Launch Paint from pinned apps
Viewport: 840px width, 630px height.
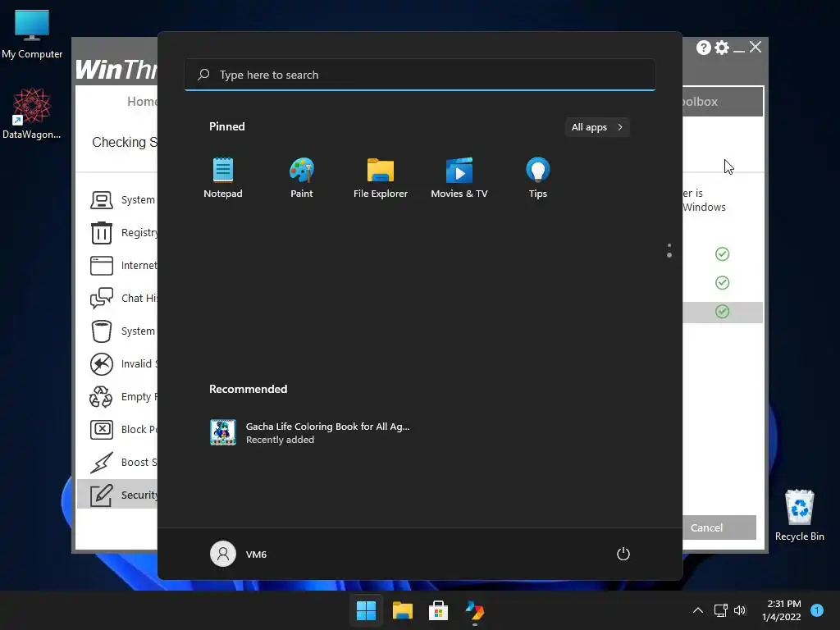tap(302, 178)
